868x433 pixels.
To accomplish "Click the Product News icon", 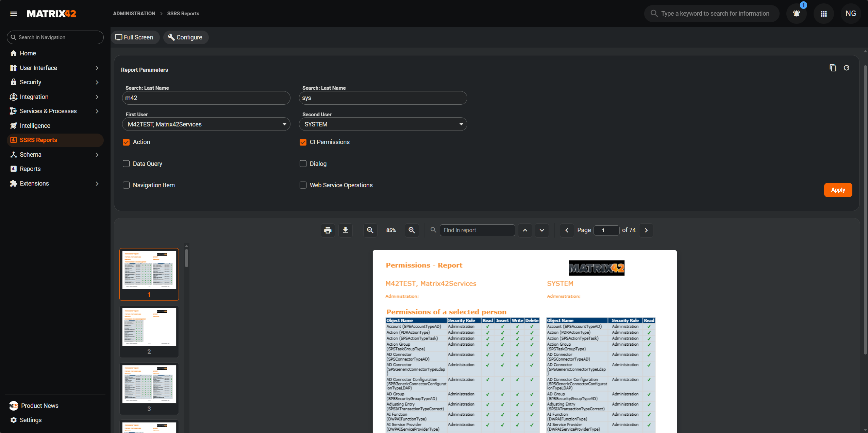I will (x=14, y=406).
